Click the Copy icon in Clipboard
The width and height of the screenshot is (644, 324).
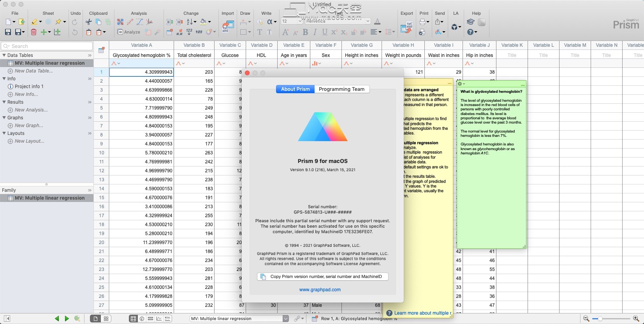click(x=99, y=22)
